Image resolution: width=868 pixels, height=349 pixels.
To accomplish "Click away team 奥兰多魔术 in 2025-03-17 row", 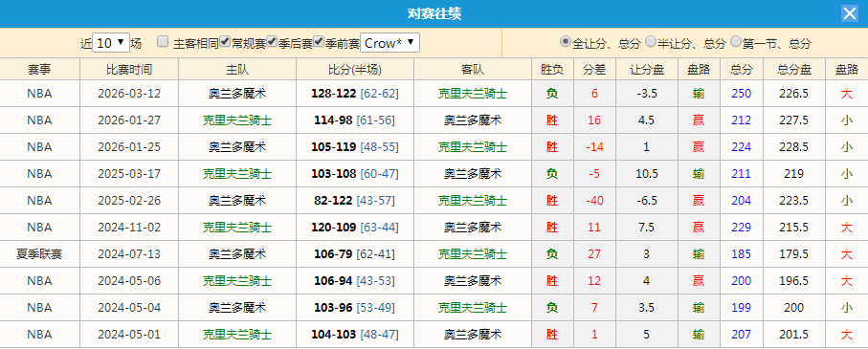I will 473,174.
